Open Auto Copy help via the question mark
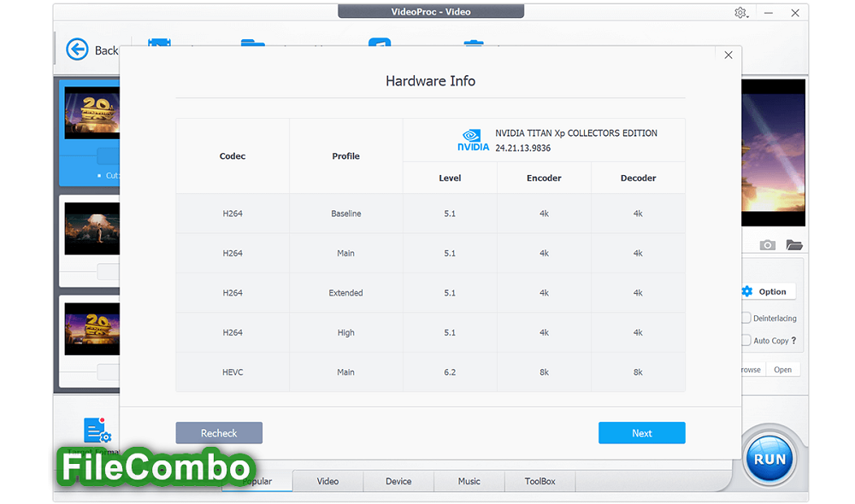The image size is (855, 504). pos(792,340)
